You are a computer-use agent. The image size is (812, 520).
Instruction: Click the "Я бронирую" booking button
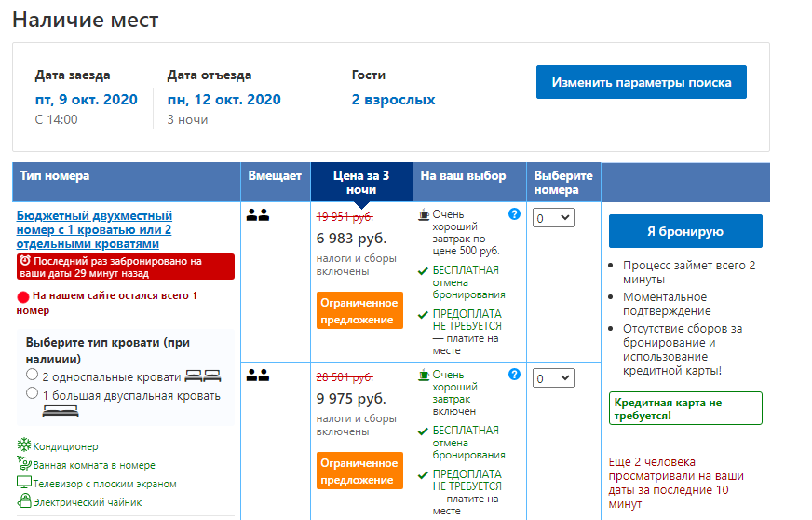[684, 232]
